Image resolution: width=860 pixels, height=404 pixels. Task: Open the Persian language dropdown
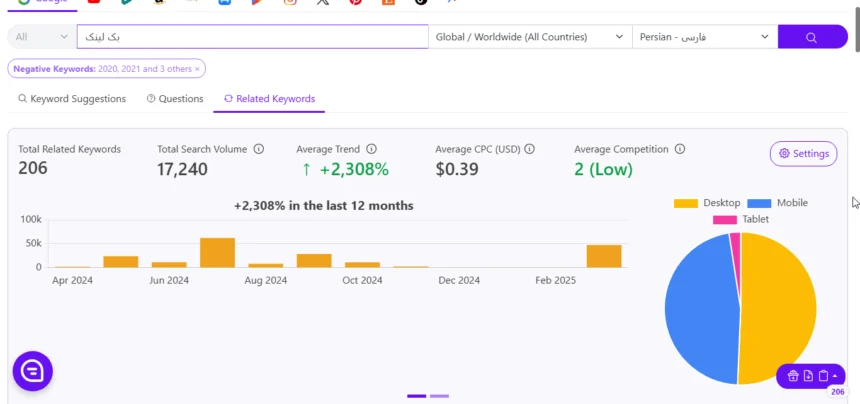705,37
